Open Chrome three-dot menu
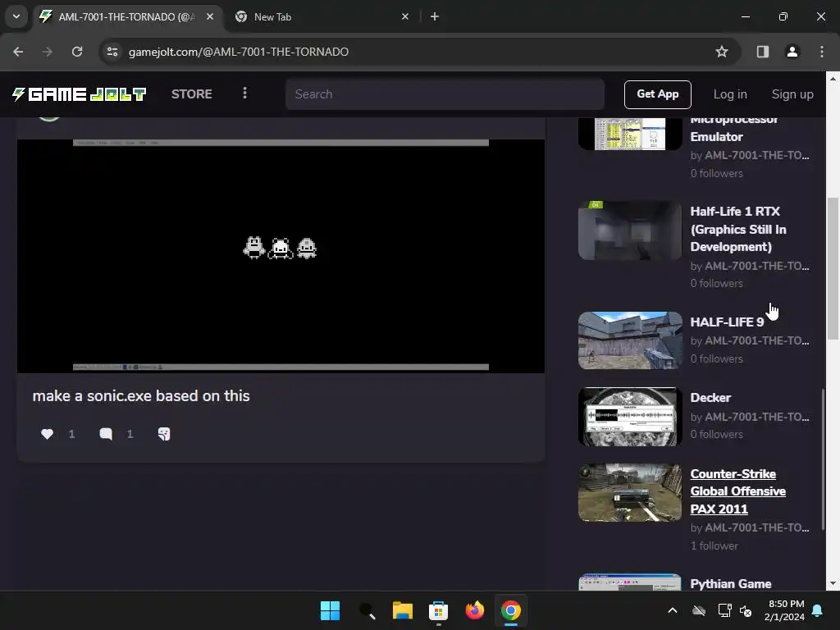Image resolution: width=840 pixels, height=630 pixels. click(822, 52)
